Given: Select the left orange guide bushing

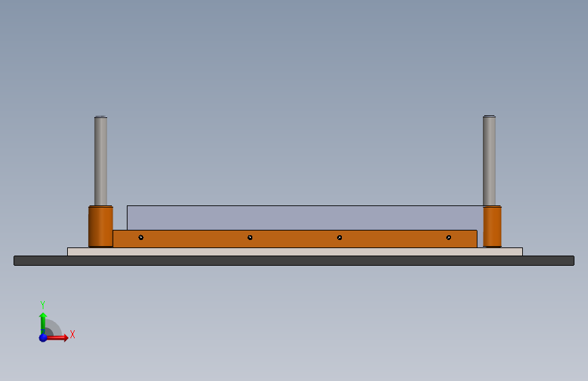Looking at the screenshot, I should tap(100, 226).
